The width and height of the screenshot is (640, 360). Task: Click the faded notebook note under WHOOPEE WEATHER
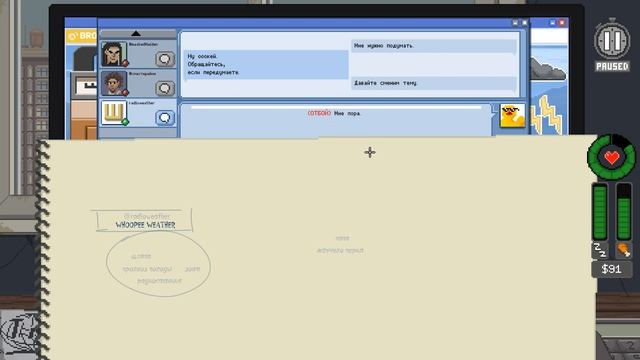(158, 264)
